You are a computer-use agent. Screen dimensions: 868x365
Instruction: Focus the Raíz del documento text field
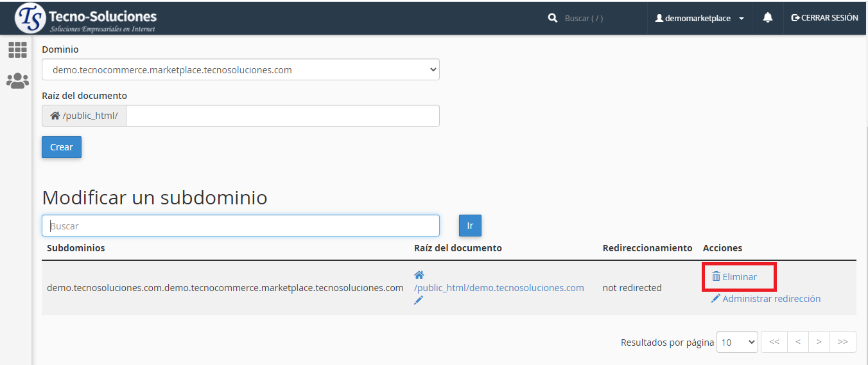(x=282, y=116)
